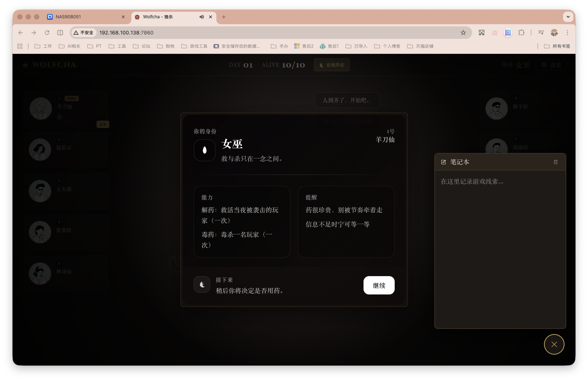Open the browser extensions puzzle icon
The height and width of the screenshot is (381, 588).
tap(521, 33)
